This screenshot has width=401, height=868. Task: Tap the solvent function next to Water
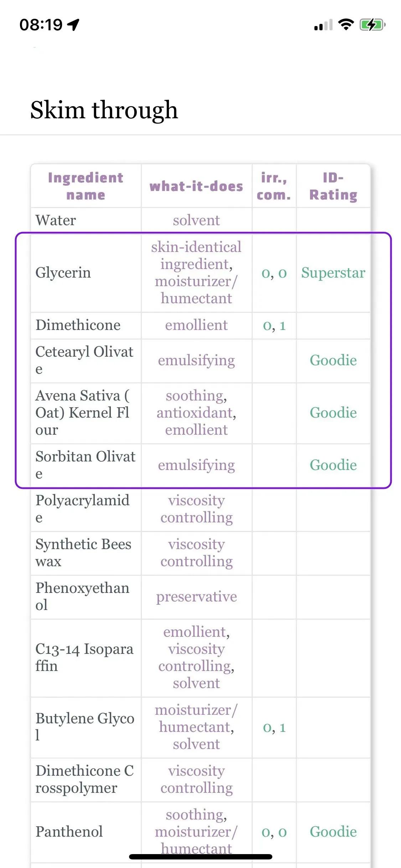coord(196,220)
